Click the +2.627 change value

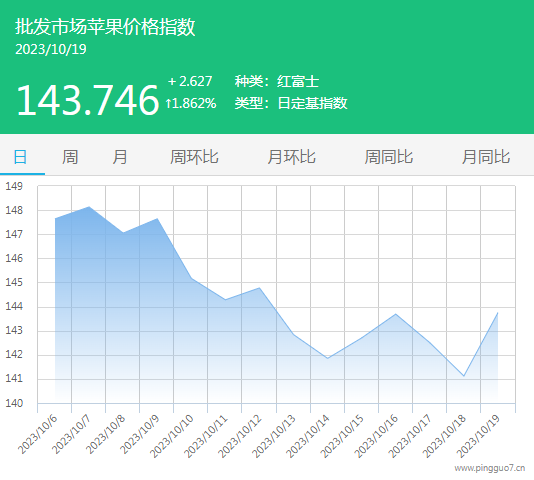(x=190, y=81)
